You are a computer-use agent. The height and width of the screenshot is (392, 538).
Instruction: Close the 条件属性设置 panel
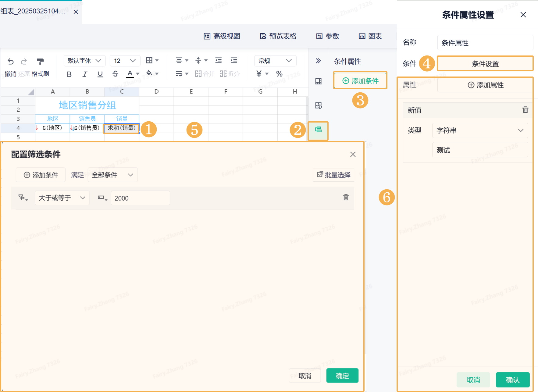click(523, 15)
